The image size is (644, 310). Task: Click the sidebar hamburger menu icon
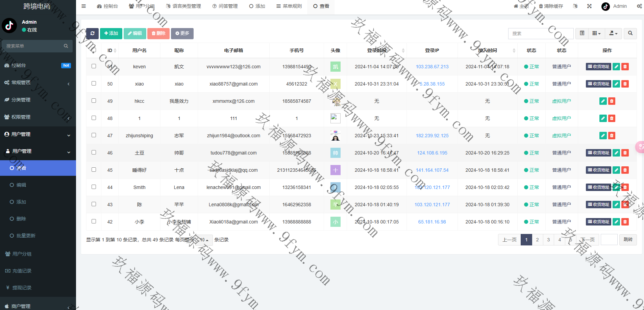click(84, 6)
